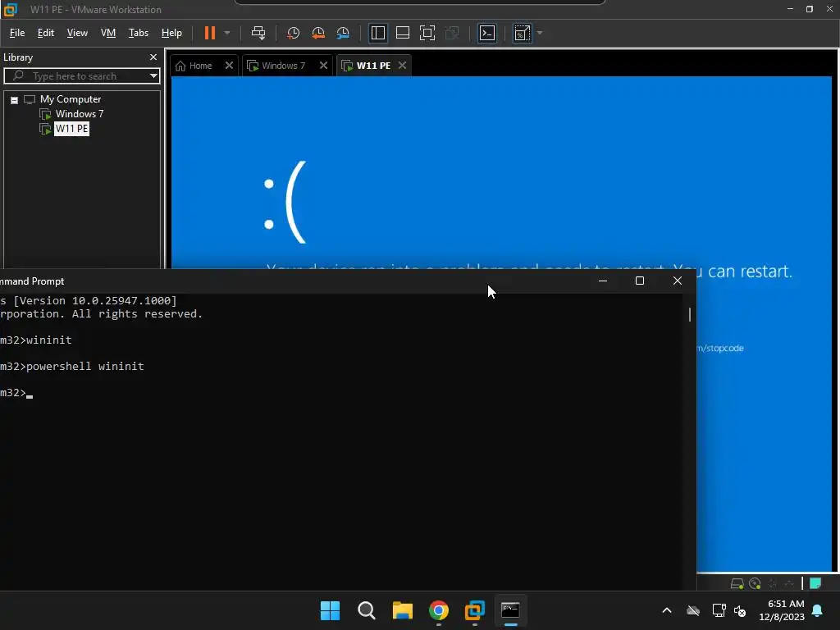The height and width of the screenshot is (630, 840).
Task: Click the hard disk status icon
Action: tap(737, 584)
